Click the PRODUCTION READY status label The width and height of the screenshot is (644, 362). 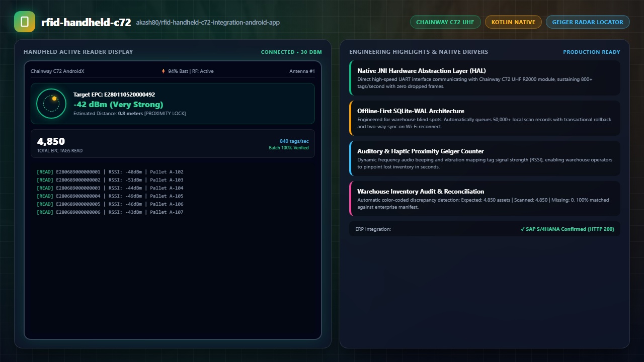592,52
